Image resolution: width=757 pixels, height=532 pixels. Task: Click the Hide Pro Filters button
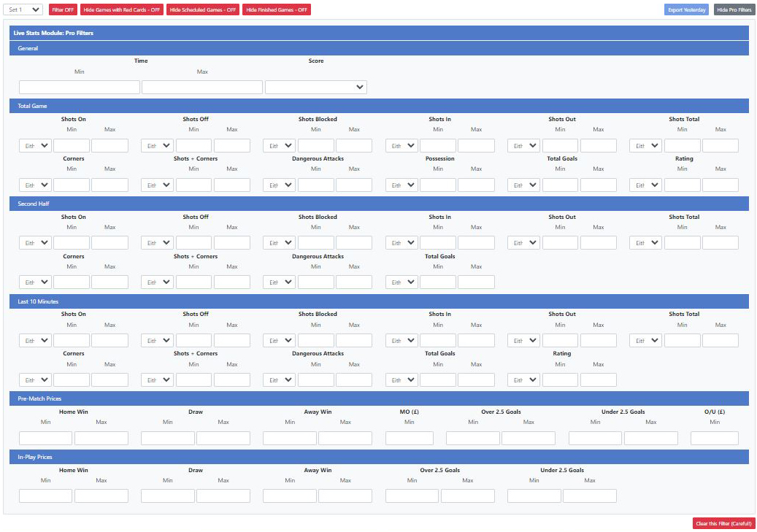(x=733, y=9)
